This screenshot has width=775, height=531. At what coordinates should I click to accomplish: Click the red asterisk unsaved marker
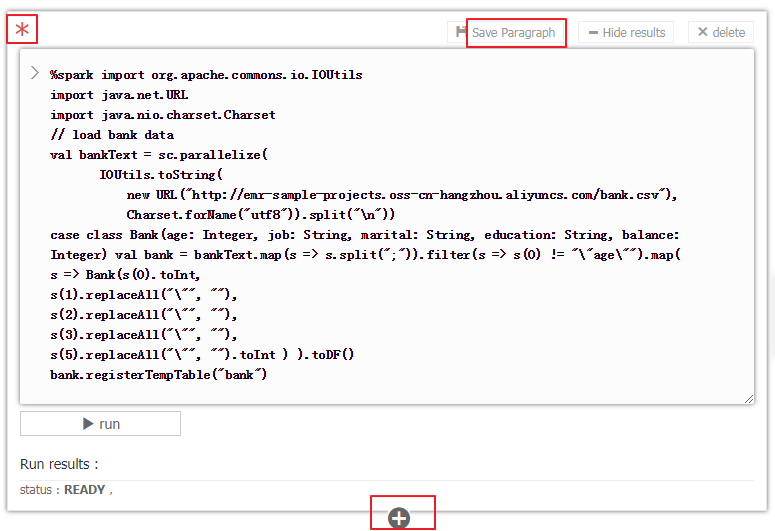22,30
